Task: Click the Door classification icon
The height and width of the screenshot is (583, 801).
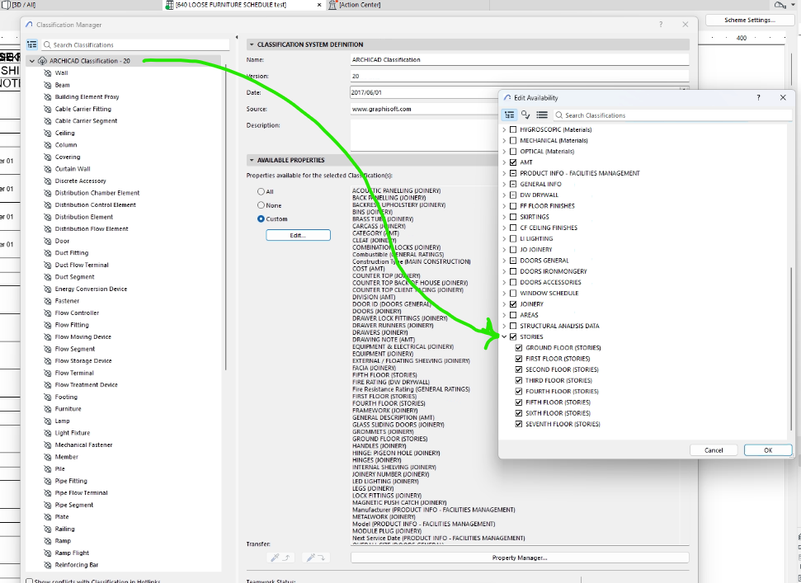Action: 48,241
